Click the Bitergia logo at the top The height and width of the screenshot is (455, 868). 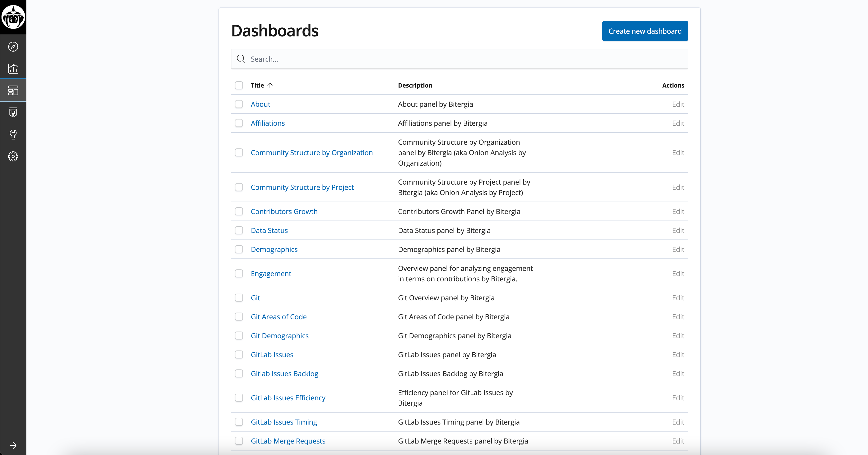[13, 17]
